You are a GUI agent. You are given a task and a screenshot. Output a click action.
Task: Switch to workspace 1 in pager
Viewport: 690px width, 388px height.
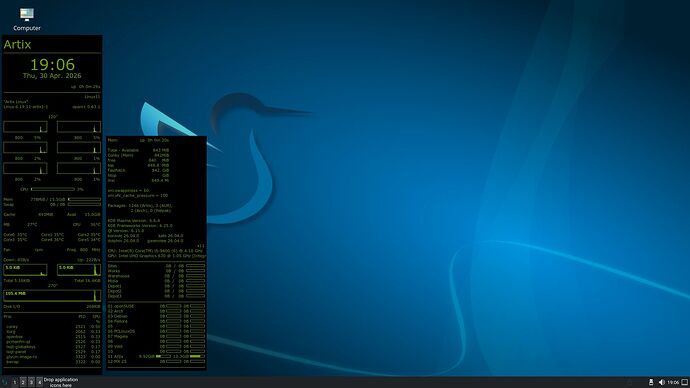[x=15, y=382]
